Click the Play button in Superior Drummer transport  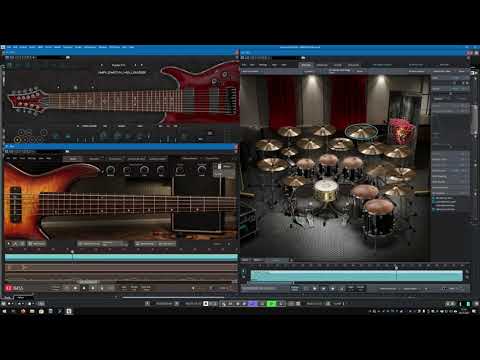click(x=323, y=288)
